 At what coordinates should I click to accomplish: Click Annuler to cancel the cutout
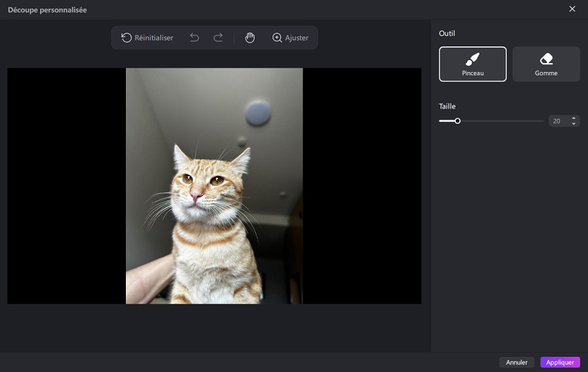517,362
